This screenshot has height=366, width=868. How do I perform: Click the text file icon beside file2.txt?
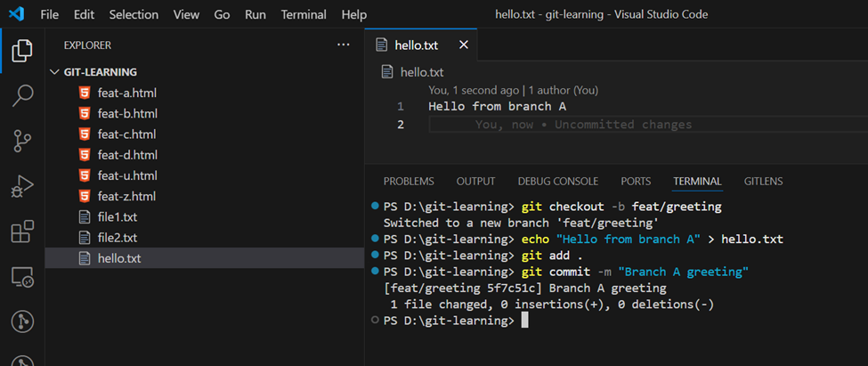(85, 238)
